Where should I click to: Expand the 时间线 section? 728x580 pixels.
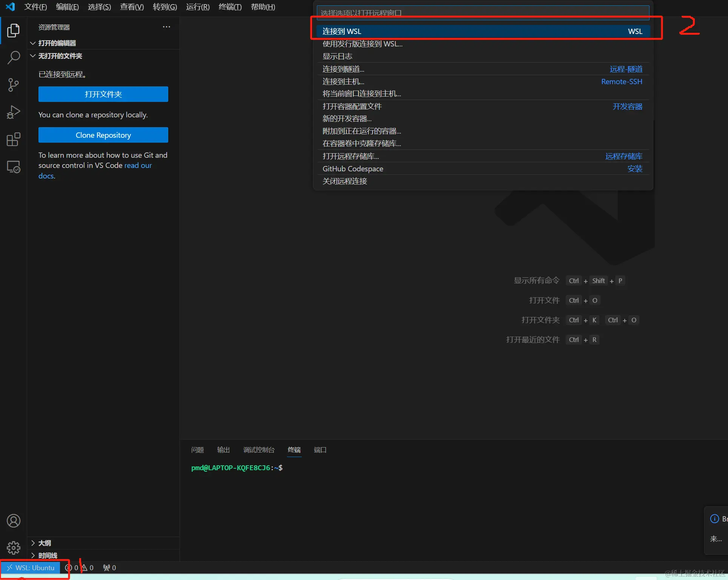point(104,555)
